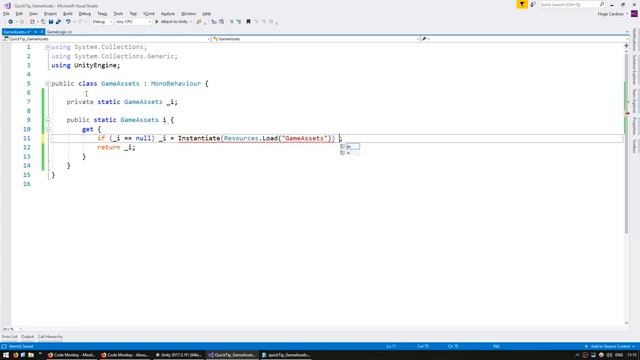640x360 pixels.
Task: Open the Team menu
Action: click(x=102, y=14)
